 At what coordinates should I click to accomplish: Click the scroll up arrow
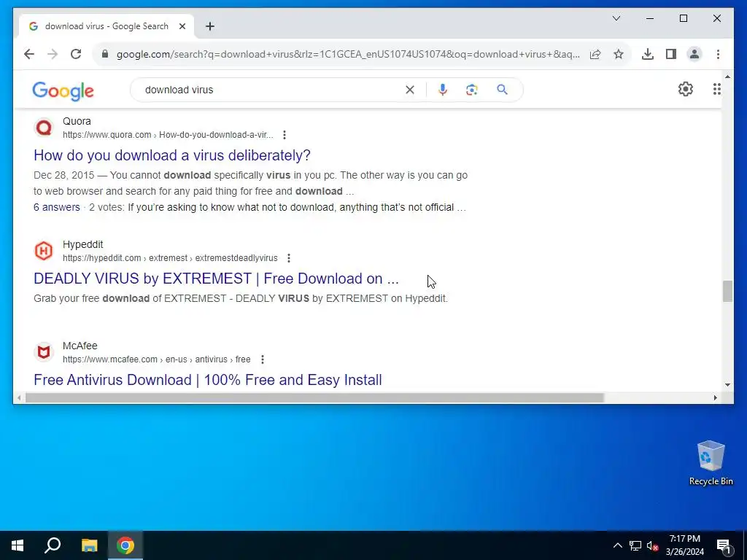coord(727,76)
